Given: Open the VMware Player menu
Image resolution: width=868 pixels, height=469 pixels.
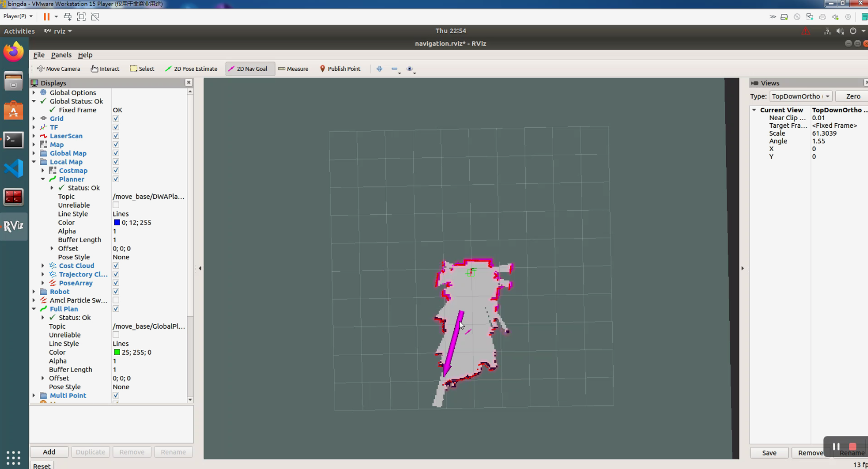Looking at the screenshot, I should 18,17.
